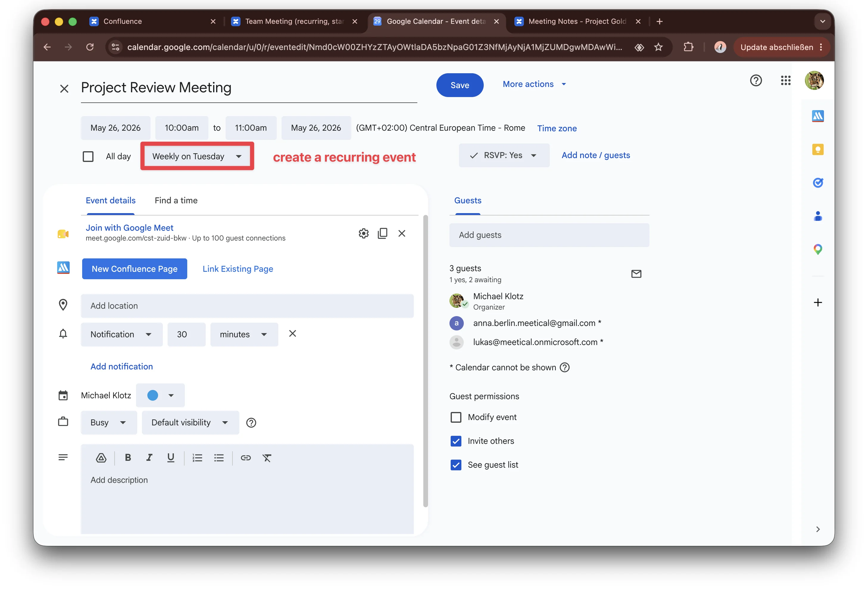
Task: Click the Save button
Action: point(460,85)
